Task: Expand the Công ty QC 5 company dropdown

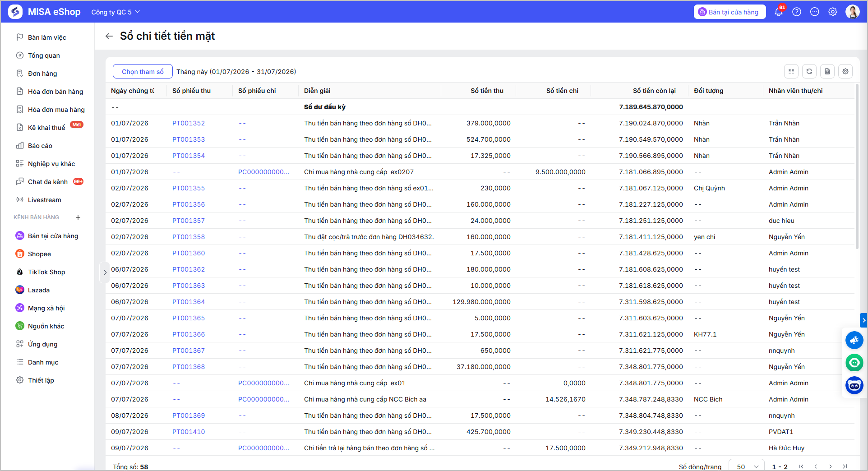Action: coord(115,12)
